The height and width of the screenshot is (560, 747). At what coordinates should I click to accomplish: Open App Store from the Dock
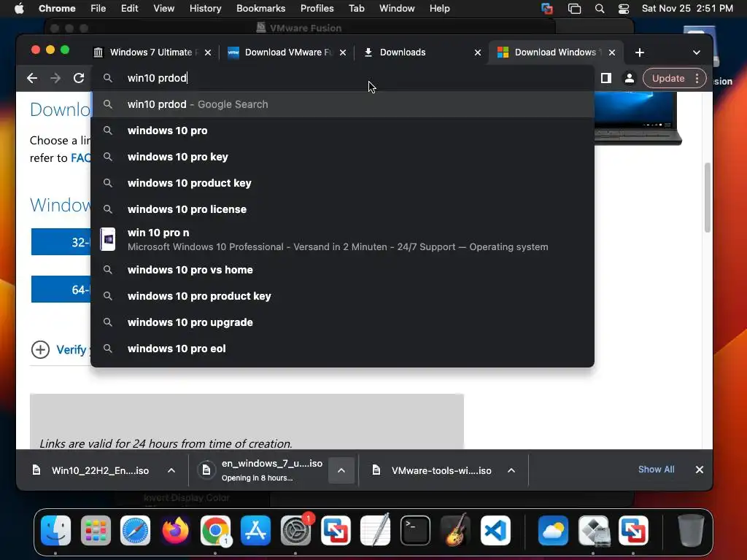(x=255, y=530)
